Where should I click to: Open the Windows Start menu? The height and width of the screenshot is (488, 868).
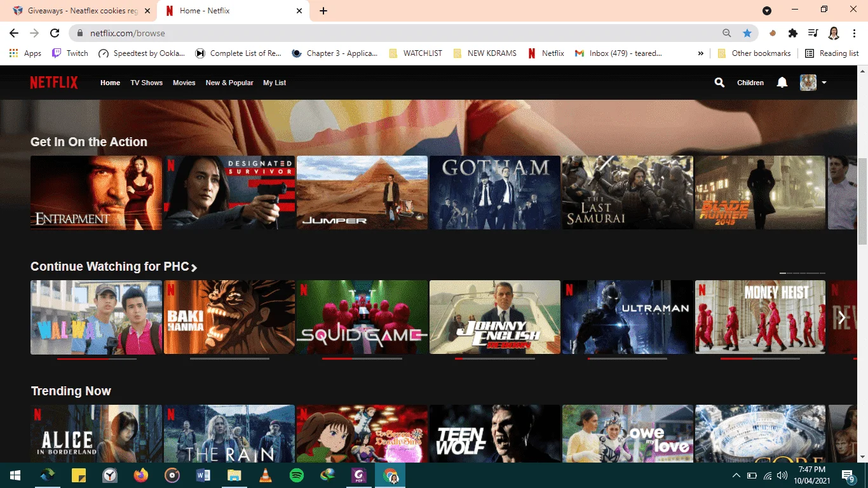point(15,475)
